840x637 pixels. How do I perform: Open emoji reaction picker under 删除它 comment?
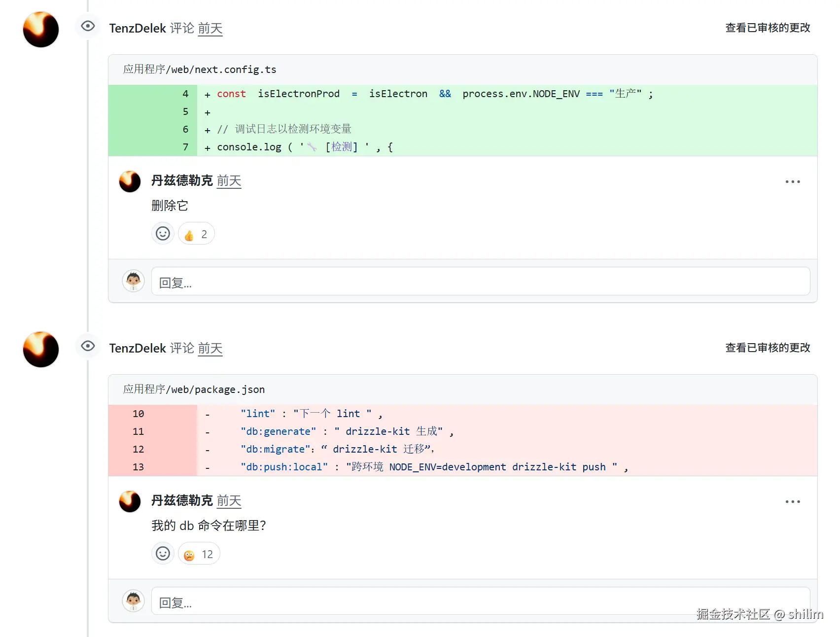pyautogui.click(x=163, y=234)
